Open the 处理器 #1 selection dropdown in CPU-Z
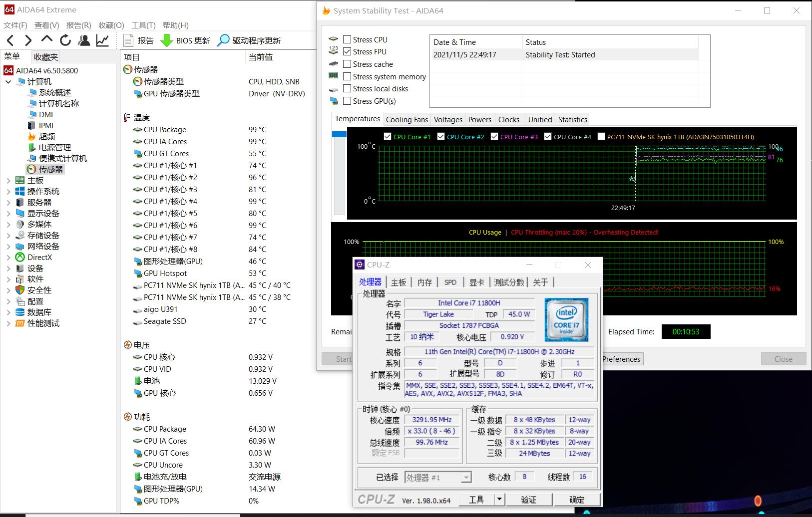 pos(465,477)
